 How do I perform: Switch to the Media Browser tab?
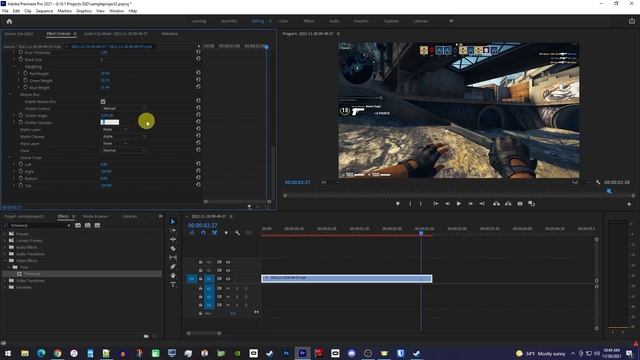click(x=95, y=216)
